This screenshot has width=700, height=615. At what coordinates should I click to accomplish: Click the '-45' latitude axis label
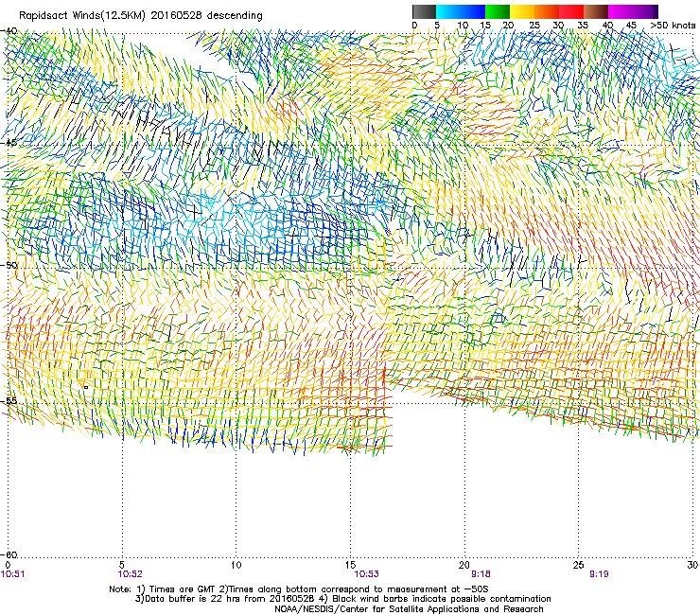[x=9, y=143]
